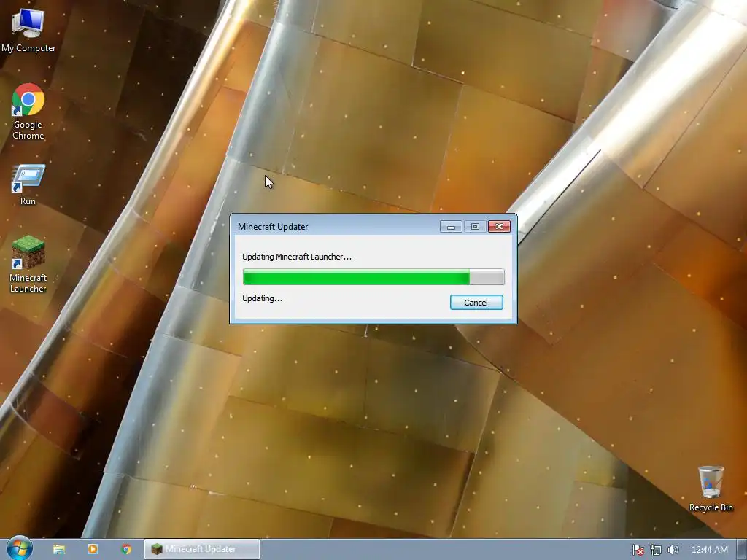Click the network status tray icon

pos(656,550)
